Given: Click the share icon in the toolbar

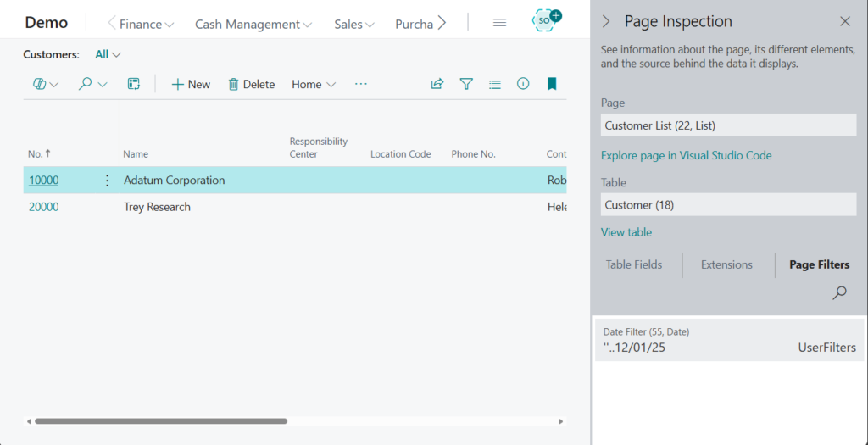Looking at the screenshot, I should pyautogui.click(x=437, y=84).
